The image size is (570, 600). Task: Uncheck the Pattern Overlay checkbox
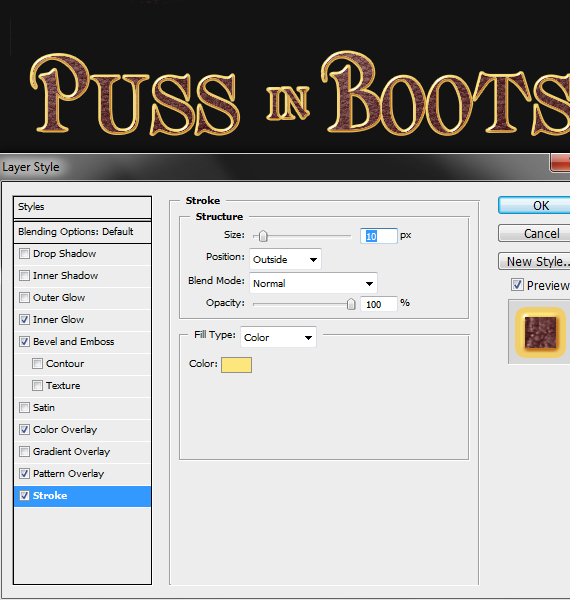click(x=24, y=474)
